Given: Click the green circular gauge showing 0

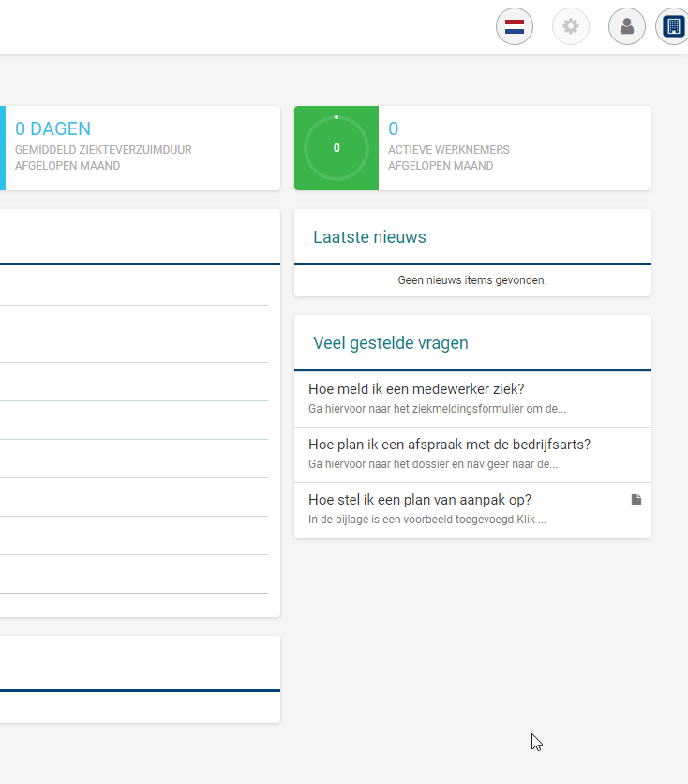Looking at the screenshot, I should point(337,148).
